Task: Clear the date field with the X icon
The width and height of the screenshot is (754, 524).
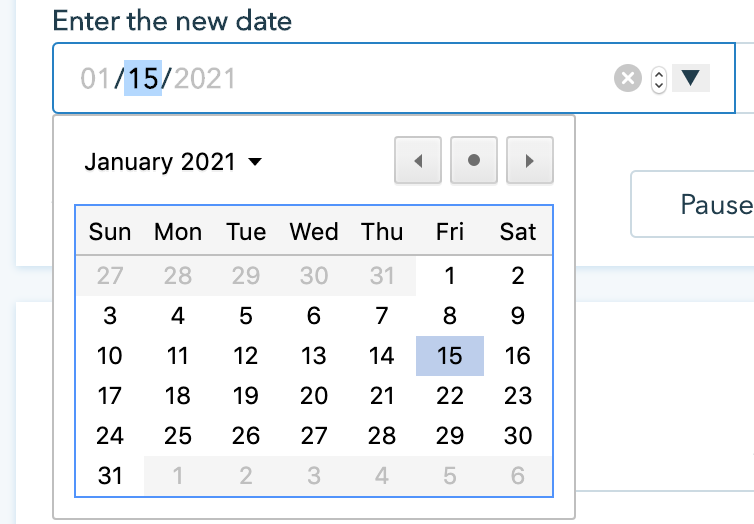Action: [627, 78]
